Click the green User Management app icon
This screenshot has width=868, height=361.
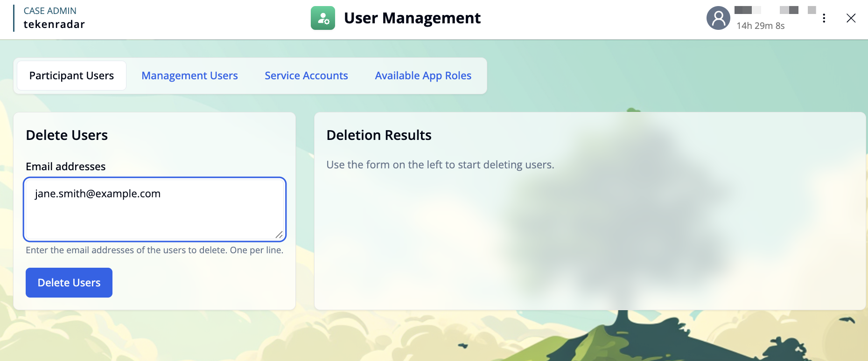[x=323, y=18]
